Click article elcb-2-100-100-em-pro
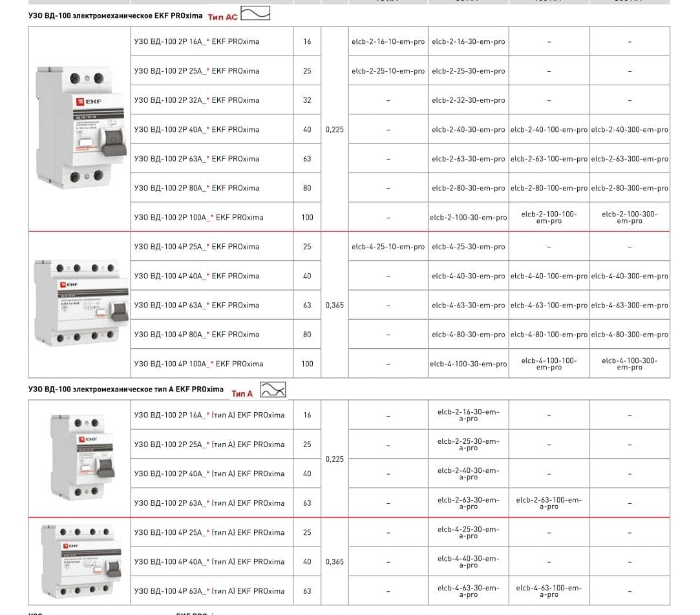This screenshot has height=615, width=700. pos(549,217)
